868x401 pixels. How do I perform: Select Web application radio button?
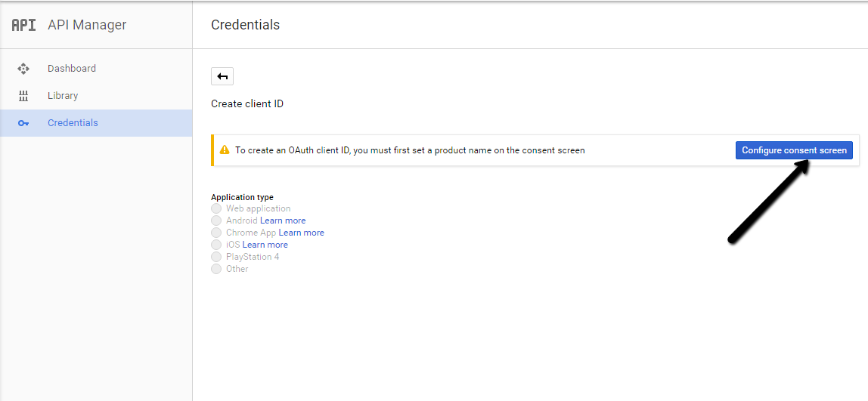tap(216, 208)
